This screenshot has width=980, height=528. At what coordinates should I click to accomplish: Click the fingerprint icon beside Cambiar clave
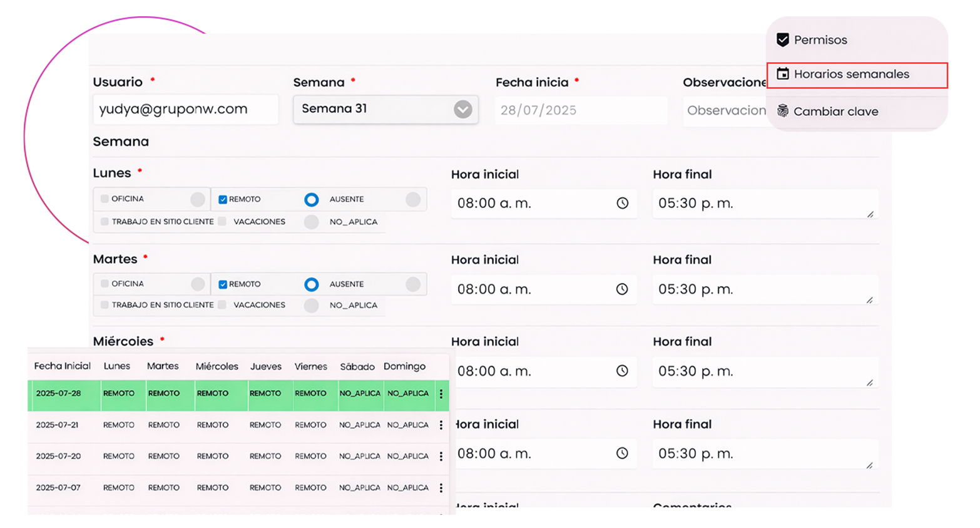click(x=782, y=111)
